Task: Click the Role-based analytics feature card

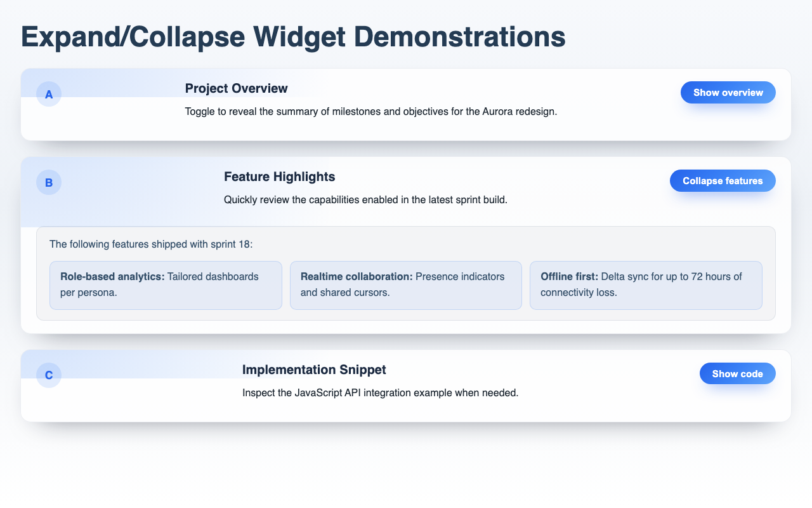Action: coord(166,284)
